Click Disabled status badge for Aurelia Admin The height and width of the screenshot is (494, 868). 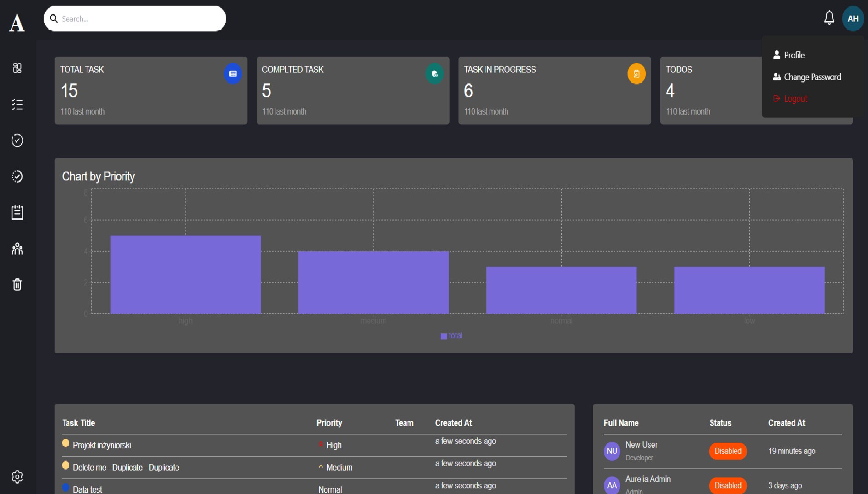coord(728,485)
